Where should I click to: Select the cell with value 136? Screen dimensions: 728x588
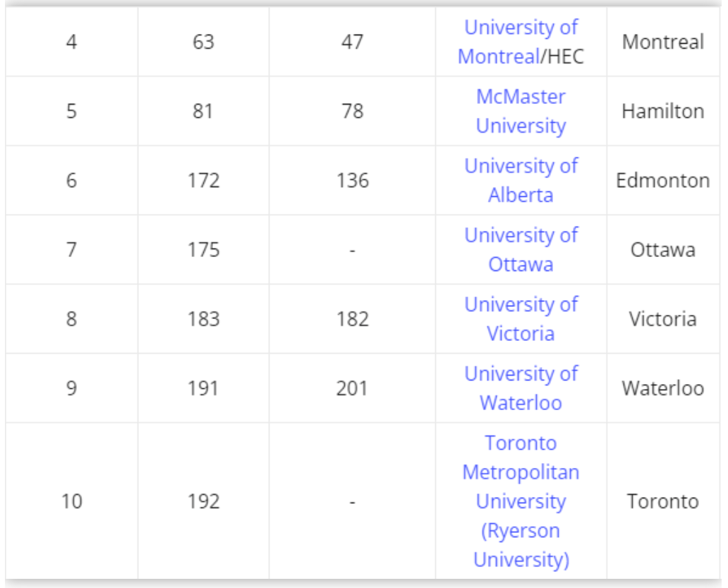click(352, 181)
